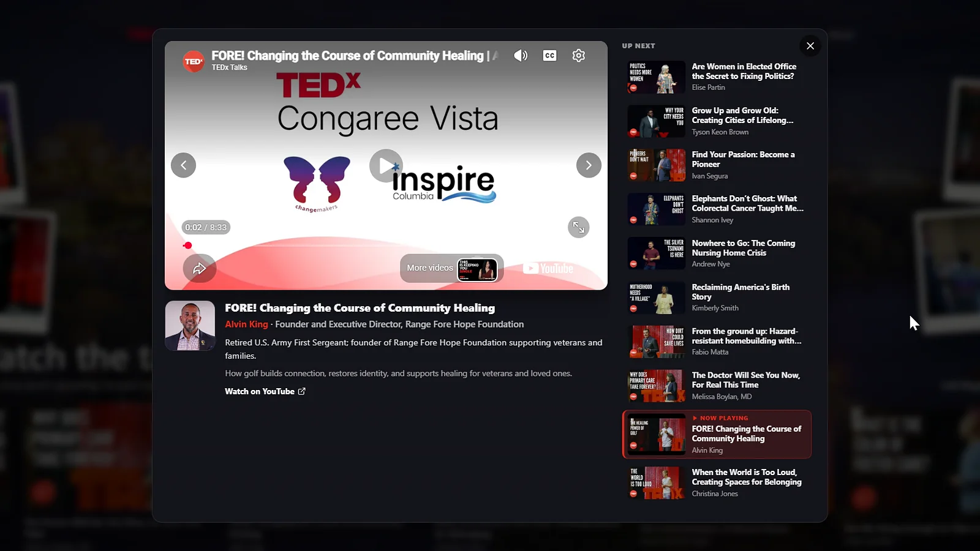The image size is (980, 551).
Task: Click the TED channel logo in player
Action: (x=194, y=61)
